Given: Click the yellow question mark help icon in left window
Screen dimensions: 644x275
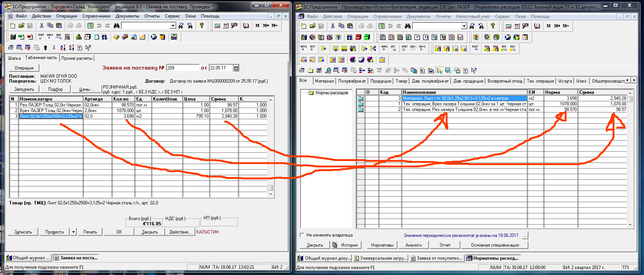Looking at the screenshot, I should 202,26.
